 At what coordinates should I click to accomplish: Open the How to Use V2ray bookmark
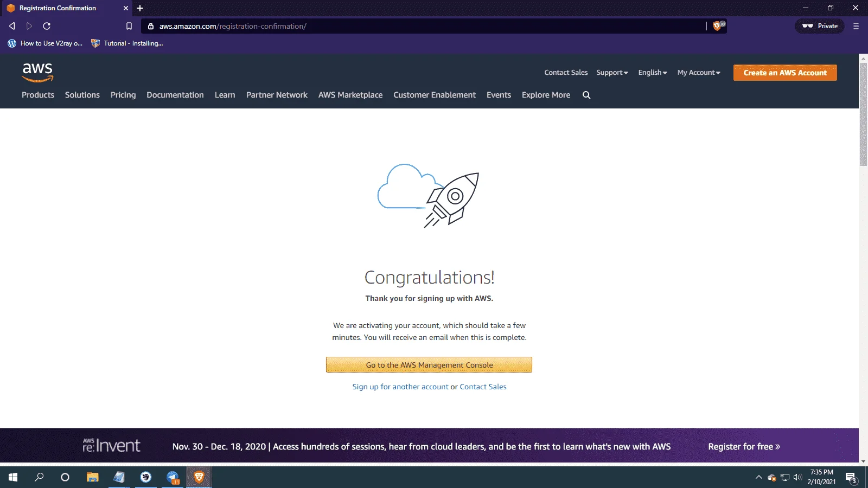tap(45, 43)
